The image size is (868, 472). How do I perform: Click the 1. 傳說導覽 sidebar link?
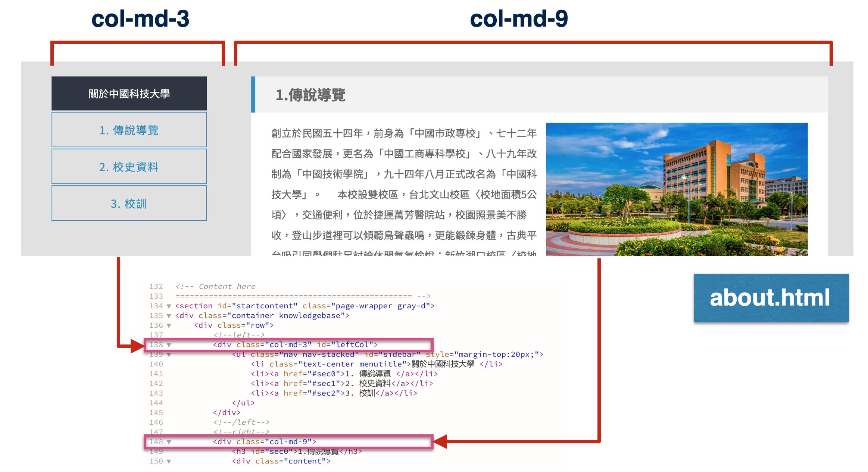click(129, 130)
